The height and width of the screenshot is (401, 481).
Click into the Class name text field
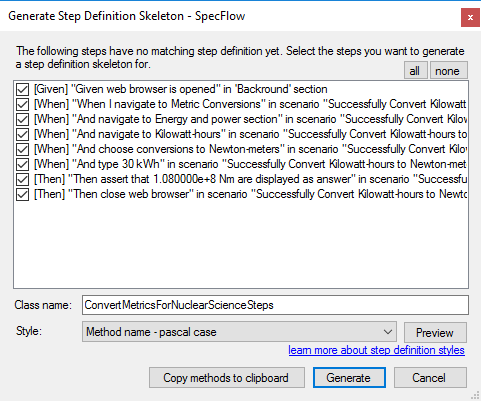pos(275,305)
